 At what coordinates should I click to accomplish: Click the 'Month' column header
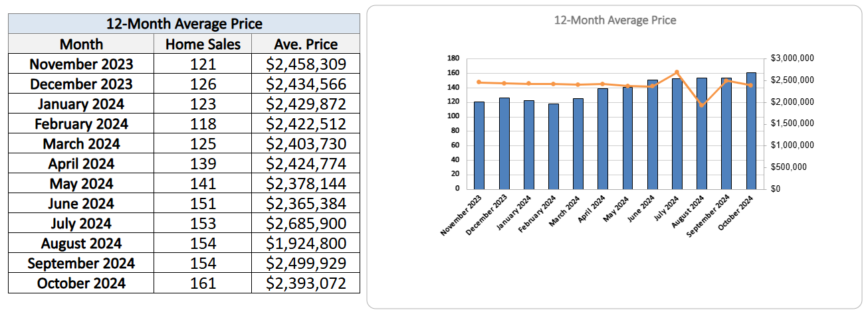click(x=81, y=44)
